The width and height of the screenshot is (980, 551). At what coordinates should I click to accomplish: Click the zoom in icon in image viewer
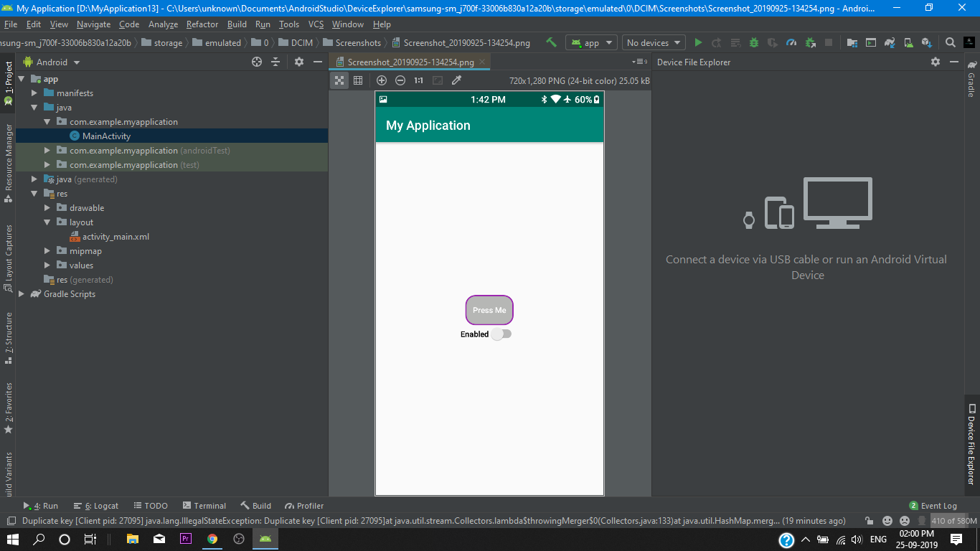382,80
